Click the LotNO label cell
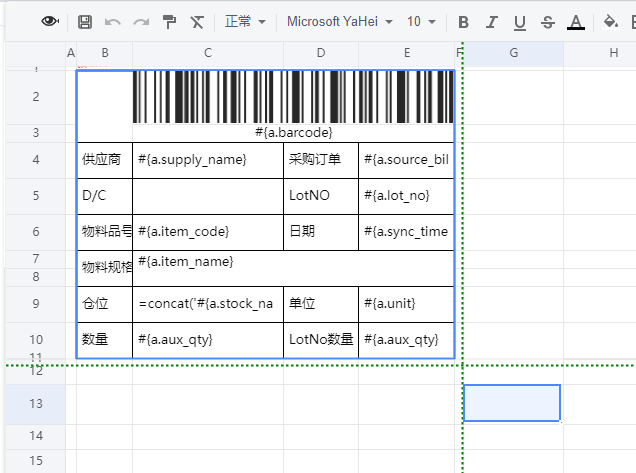This screenshot has height=473, width=636. [x=321, y=196]
